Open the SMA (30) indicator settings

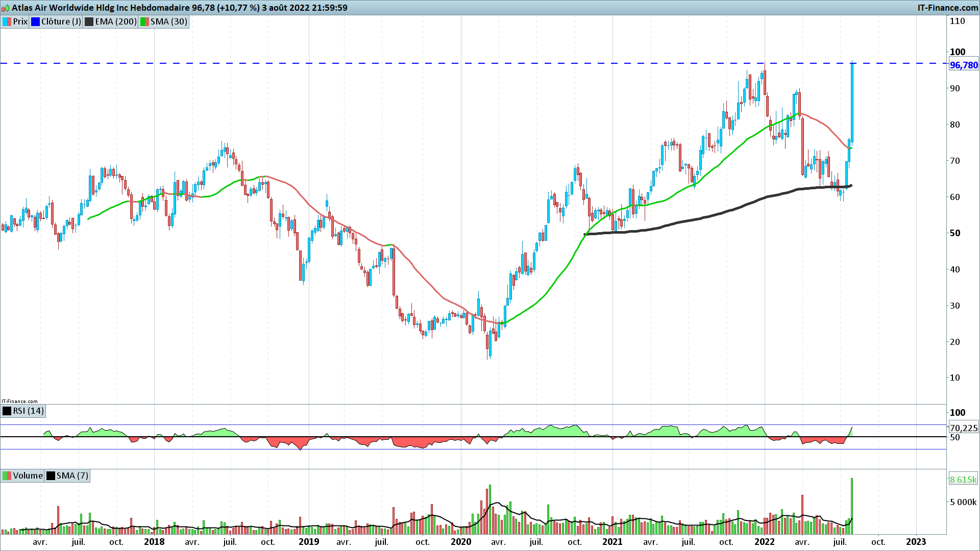click(169, 22)
